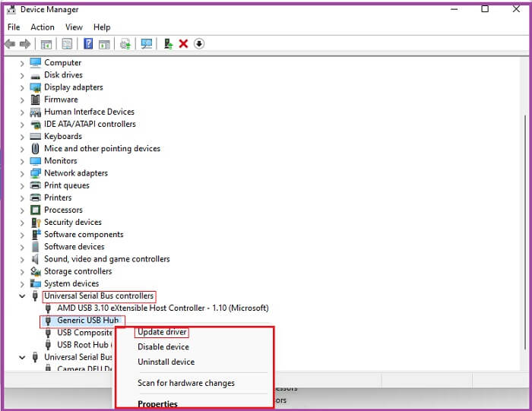The width and height of the screenshot is (532, 411).
Task: Select the Printers label
Action: click(58, 198)
